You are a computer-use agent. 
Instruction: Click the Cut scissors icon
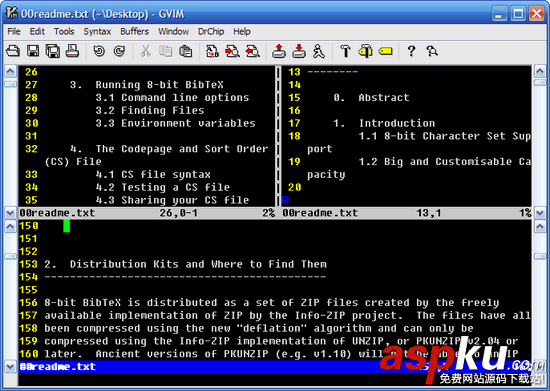pos(145,51)
